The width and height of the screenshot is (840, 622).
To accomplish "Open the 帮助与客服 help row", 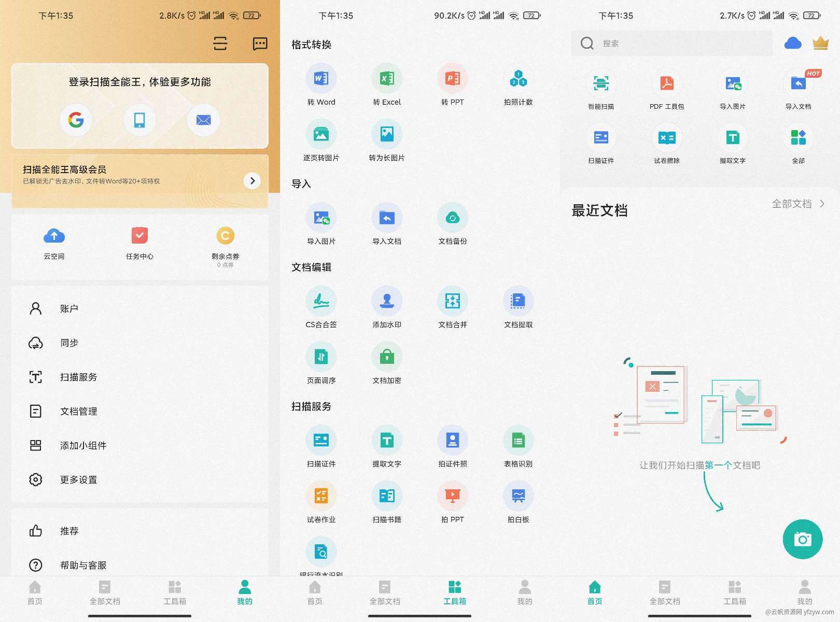I will (139, 565).
